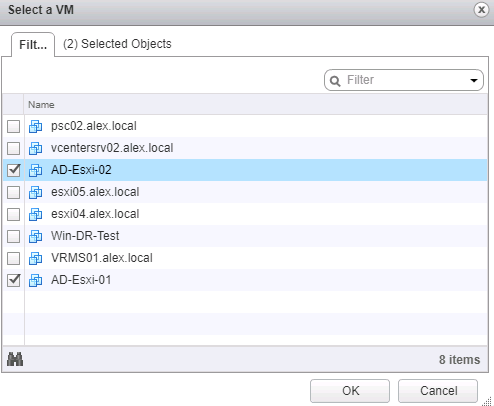Close the Select a VM dialog

tap(481, 10)
